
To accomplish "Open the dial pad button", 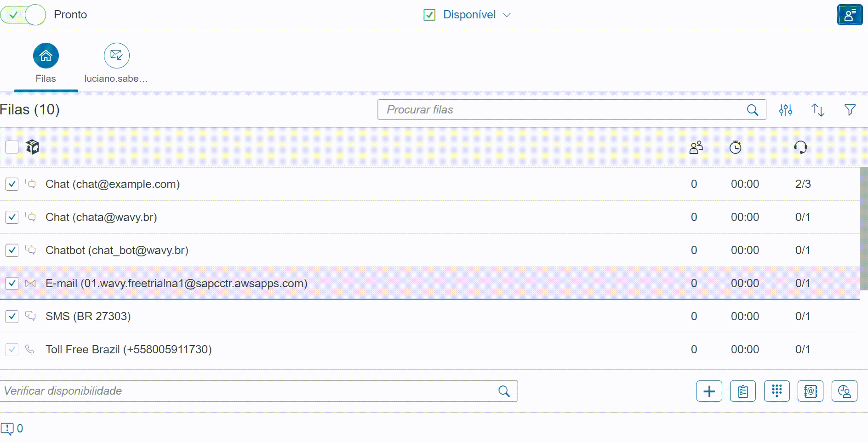I will 777,391.
